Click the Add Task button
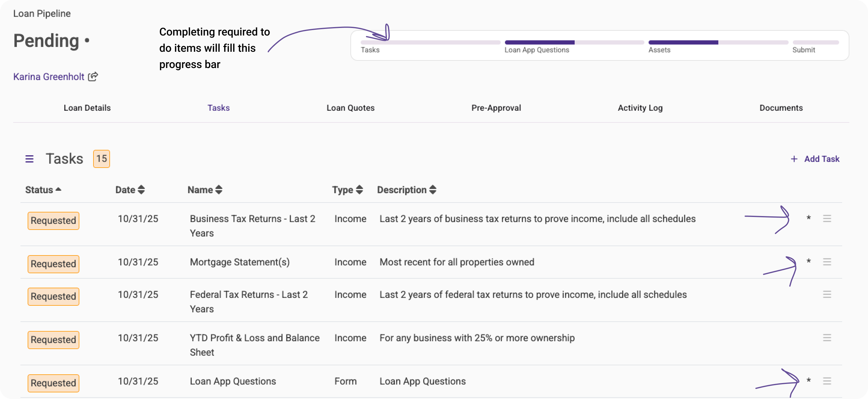Viewport: 868px width, 399px height. (821, 159)
